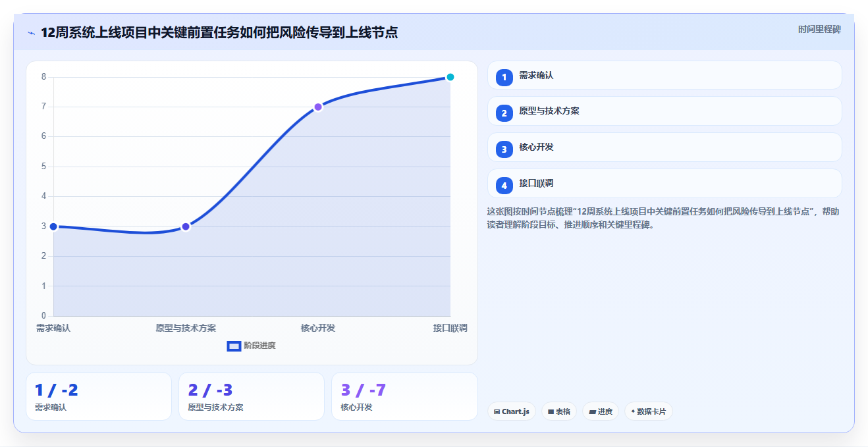Click step number 2 badge for 原型与技术方案
Screen dimensions: 868x447
pos(504,113)
